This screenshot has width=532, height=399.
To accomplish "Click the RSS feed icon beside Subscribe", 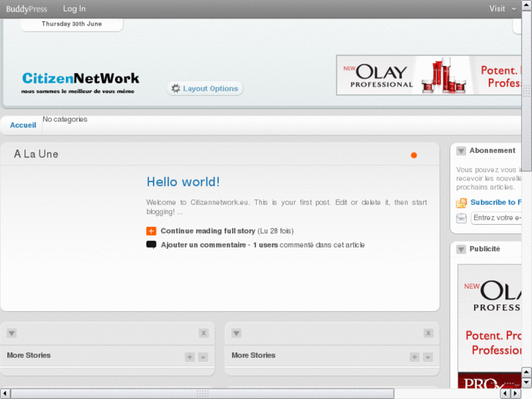I will coord(462,203).
